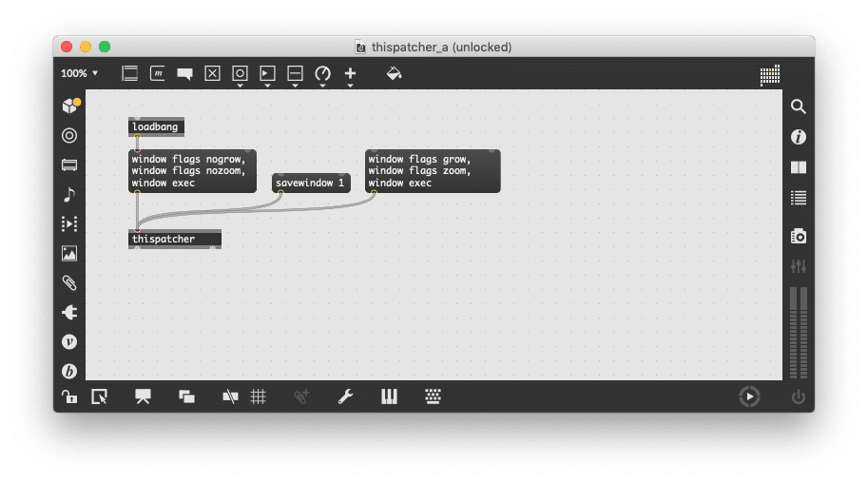
Task: Add a new message box
Action: (x=157, y=73)
